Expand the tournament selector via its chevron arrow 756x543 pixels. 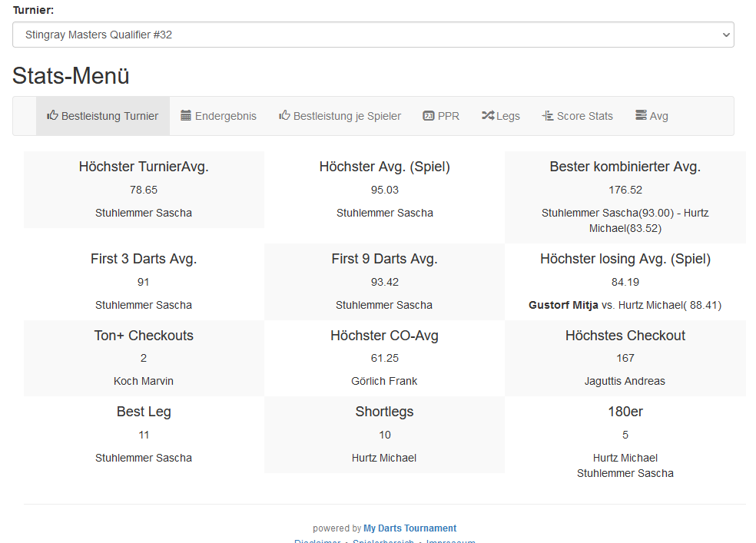[x=724, y=35]
